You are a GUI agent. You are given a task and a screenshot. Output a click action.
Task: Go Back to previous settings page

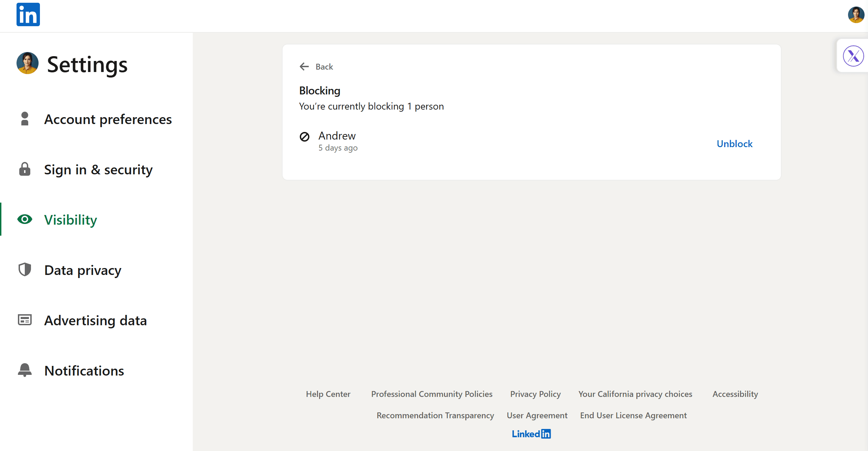pyautogui.click(x=324, y=66)
